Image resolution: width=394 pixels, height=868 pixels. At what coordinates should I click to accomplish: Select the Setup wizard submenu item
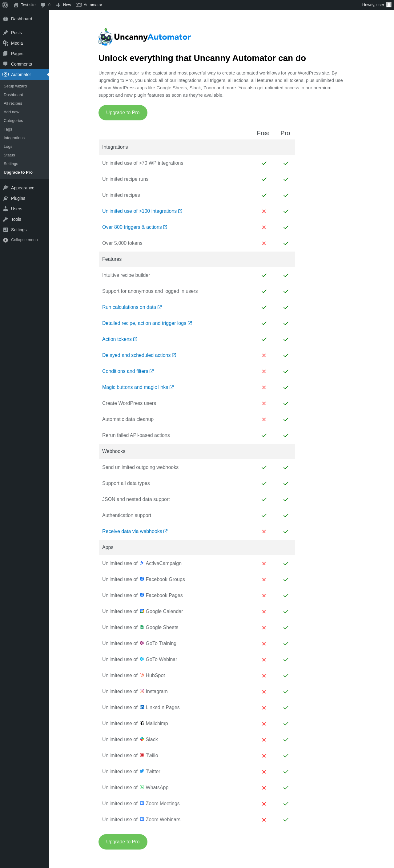coord(15,86)
